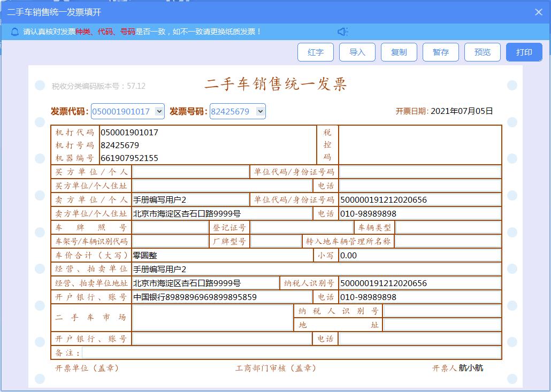
Task: Click the 复制 copy button
Action: [x=399, y=52]
